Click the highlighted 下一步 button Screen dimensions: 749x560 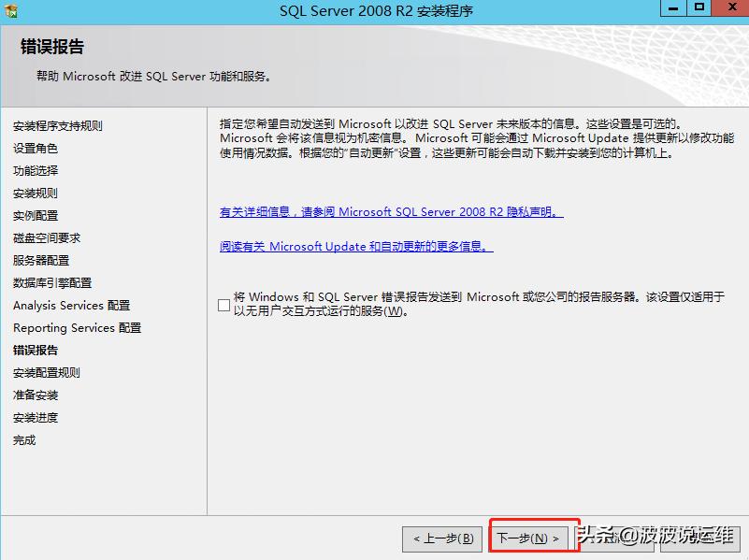(x=531, y=539)
